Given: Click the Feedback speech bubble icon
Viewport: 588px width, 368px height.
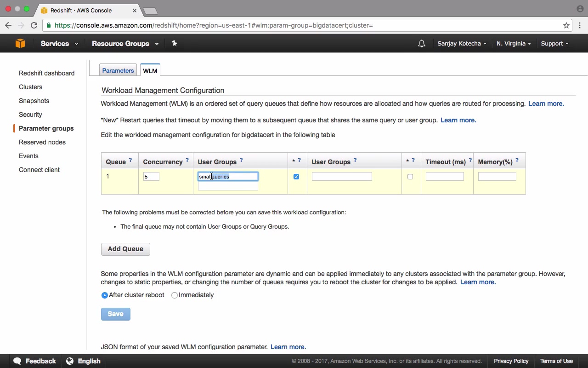Looking at the screenshot, I should click(17, 361).
